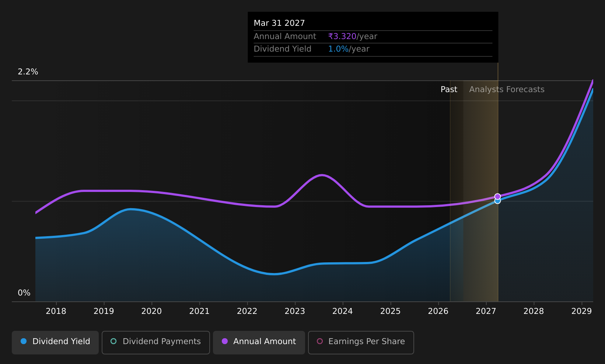Click the 2026 x-axis label
605x364 pixels.
438,311
